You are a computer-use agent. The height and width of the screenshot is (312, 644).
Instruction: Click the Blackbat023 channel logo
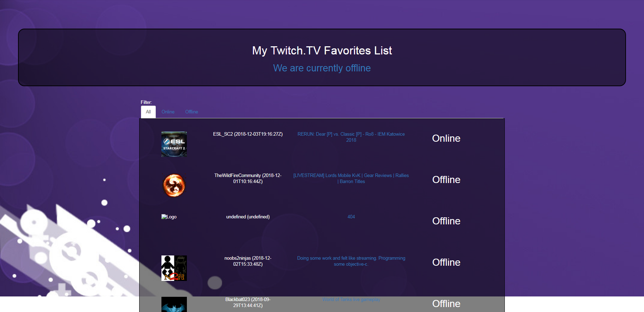pyautogui.click(x=174, y=304)
